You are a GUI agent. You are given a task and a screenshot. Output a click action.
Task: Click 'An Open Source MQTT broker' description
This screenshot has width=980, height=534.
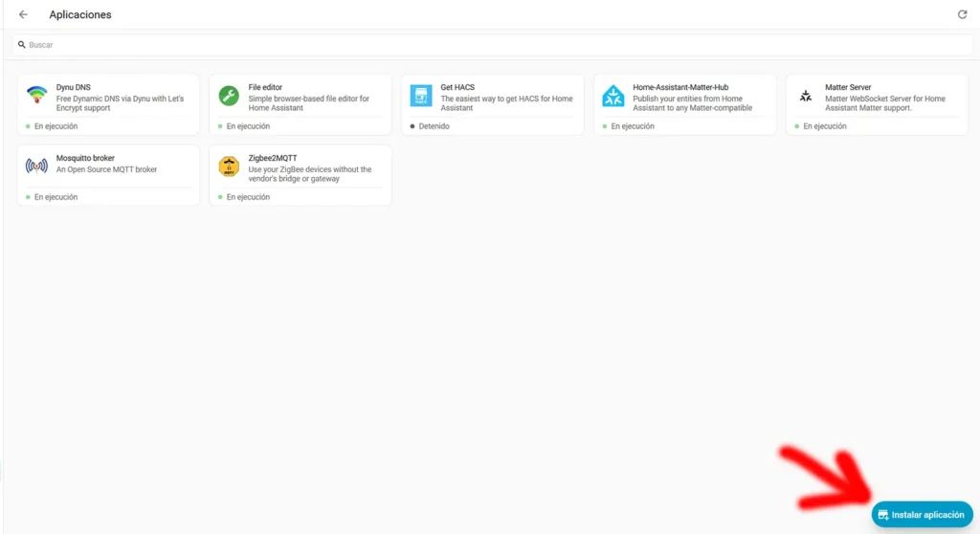pyautogui.click(x=106, y=168)
